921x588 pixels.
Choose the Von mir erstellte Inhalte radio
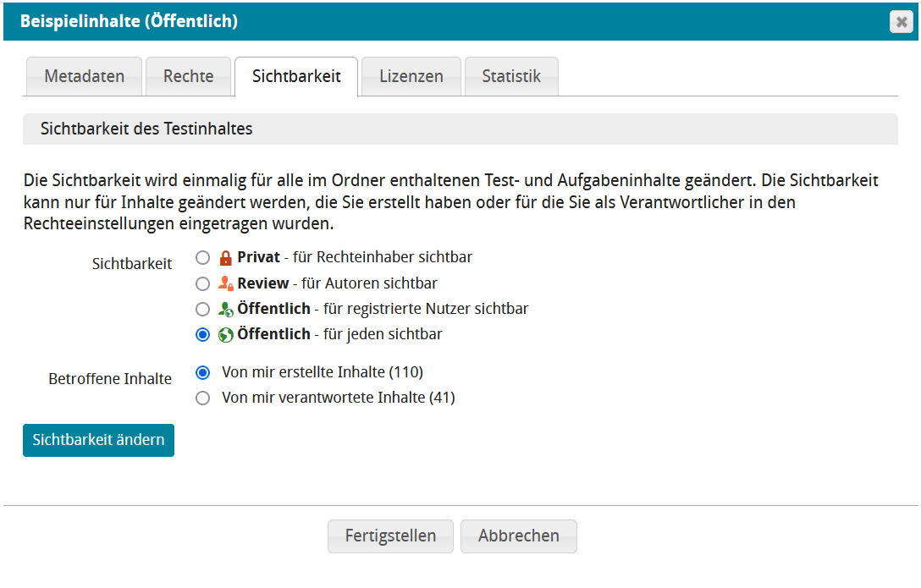[202, 372]
